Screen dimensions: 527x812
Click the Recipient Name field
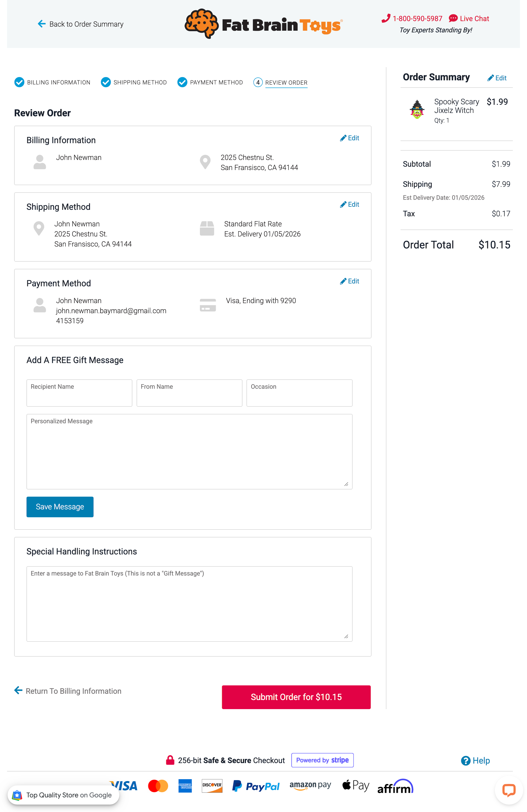point(80,393)
